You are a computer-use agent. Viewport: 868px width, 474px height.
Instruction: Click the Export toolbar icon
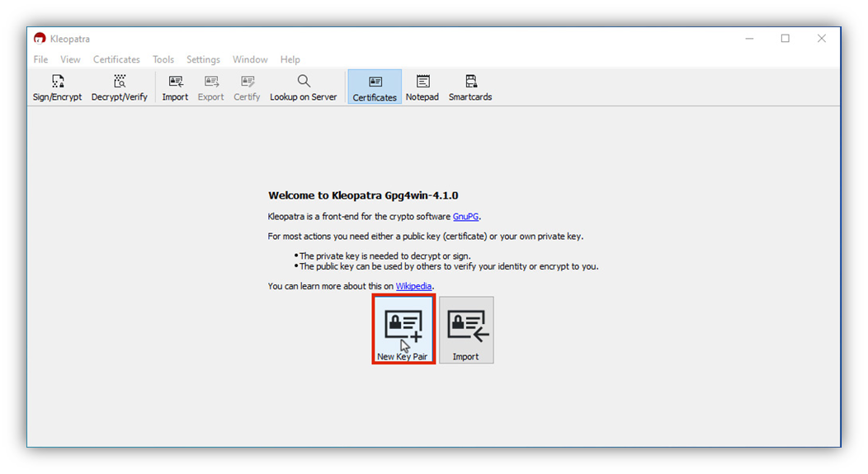coord(211,88)
